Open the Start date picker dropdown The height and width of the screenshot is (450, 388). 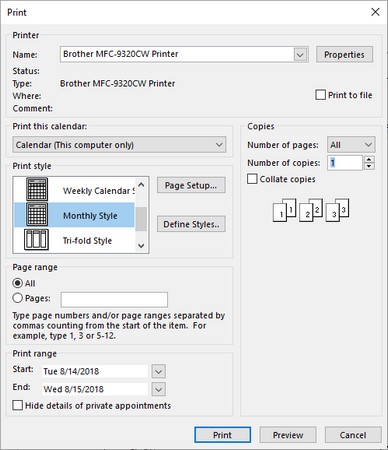pyautogui.click(x=159, y=371)
